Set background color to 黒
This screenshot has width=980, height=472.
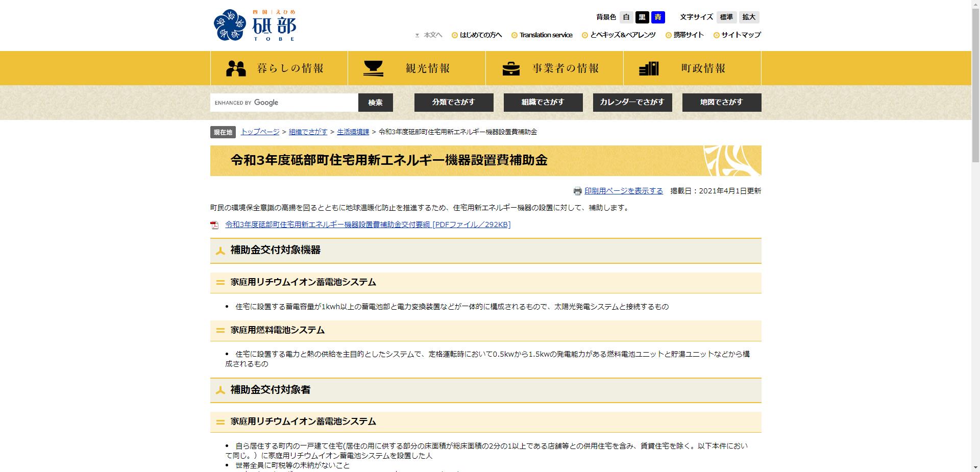click(642, 17)
